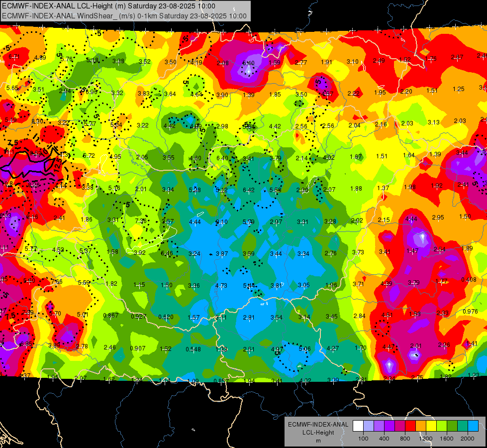The image size is (487, 448).
Task: Click the wind shear value 2.67
Action: click(x=457, y=57)
